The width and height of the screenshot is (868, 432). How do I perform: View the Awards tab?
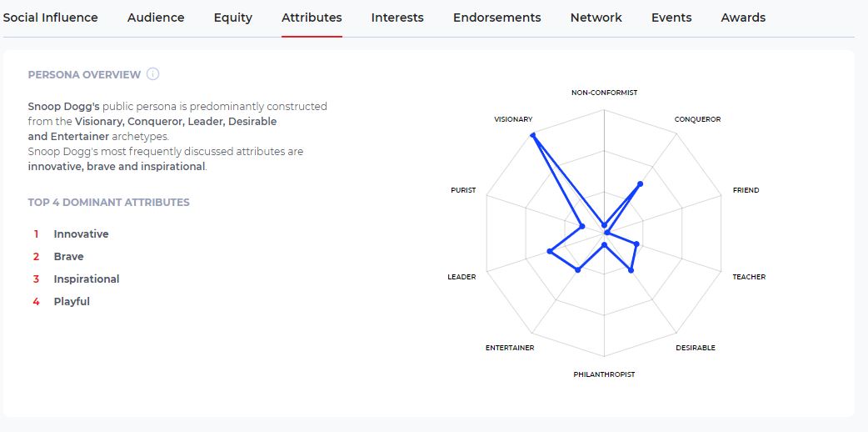[743, 18]
